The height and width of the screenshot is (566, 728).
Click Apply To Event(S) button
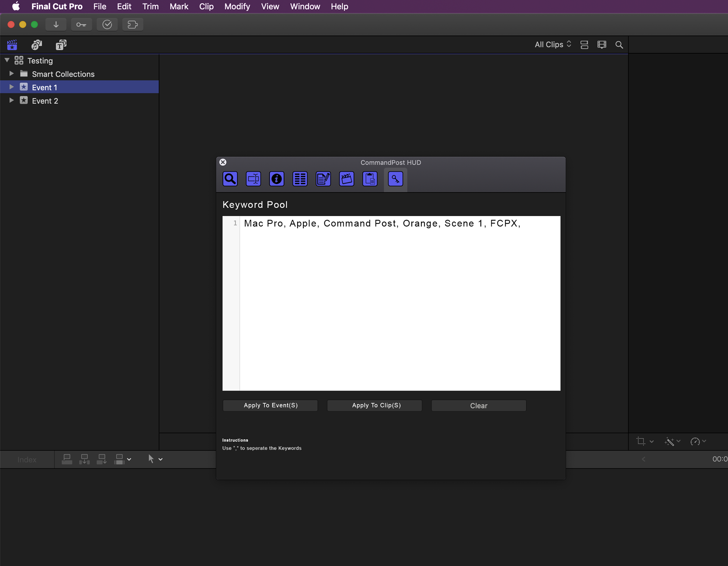[x=270, y=405]
